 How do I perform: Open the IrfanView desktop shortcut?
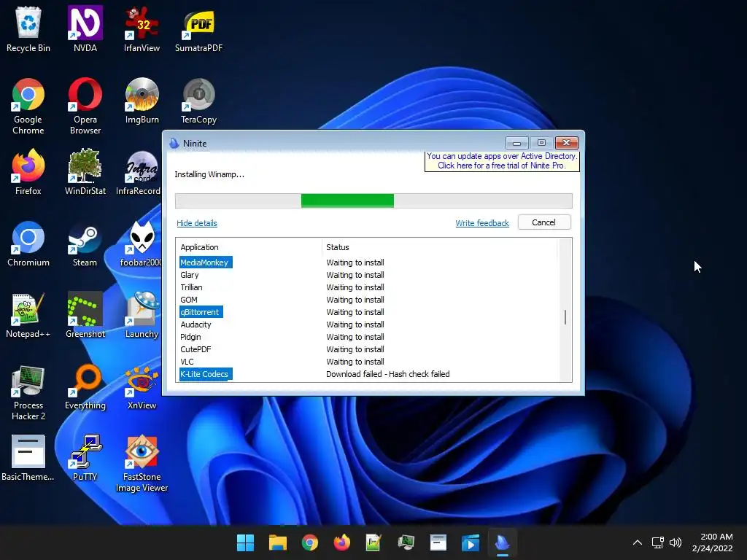(142, 29)
